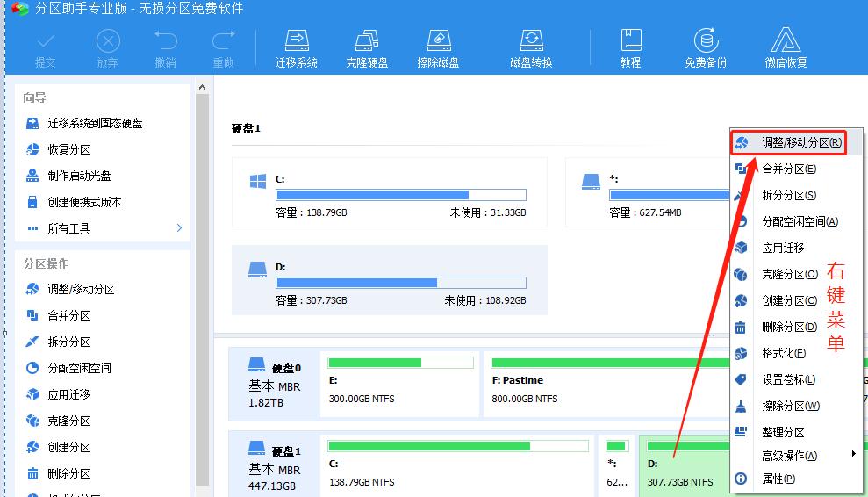The width and height of the screenshot is (868, 497).
Task: Select the C: partition card
Action: (x=389, y=192)
